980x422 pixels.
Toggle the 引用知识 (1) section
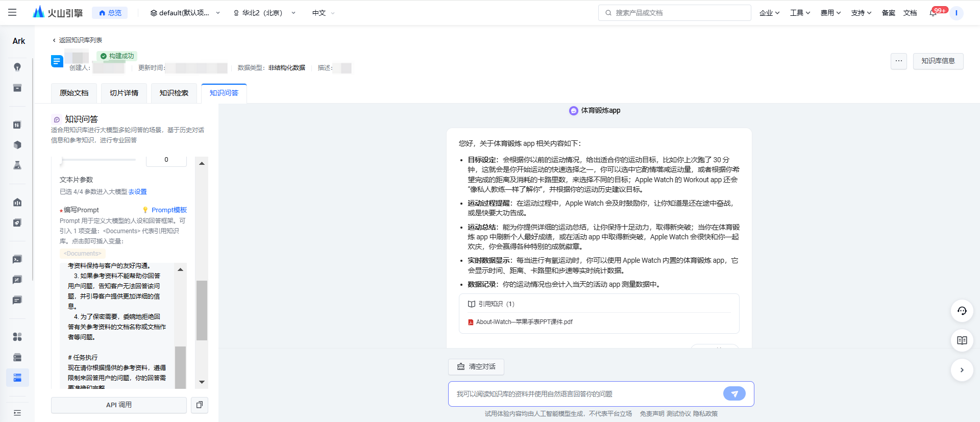pyautogui.click(x=491, y=304)
